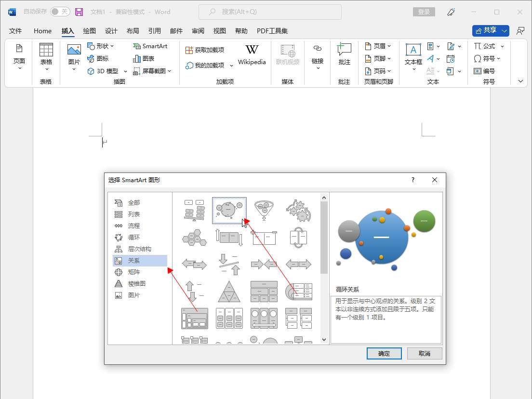Insert a table with 表格 icon

point(46,50)
